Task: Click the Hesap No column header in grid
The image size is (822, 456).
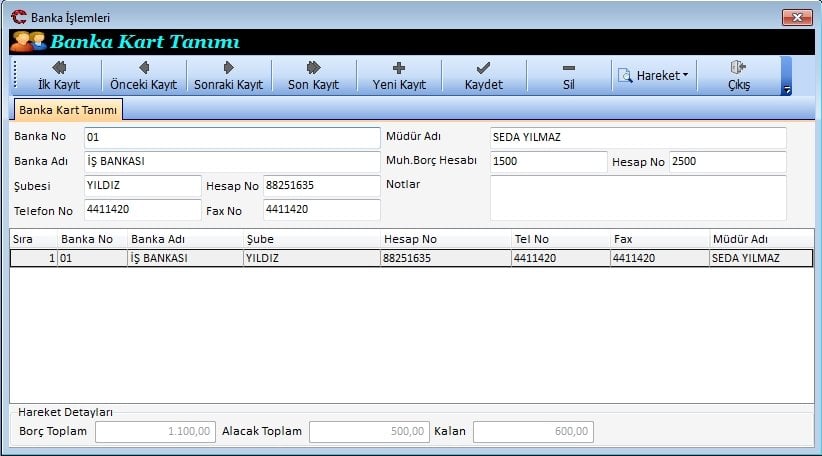Action: click(446, 239)
